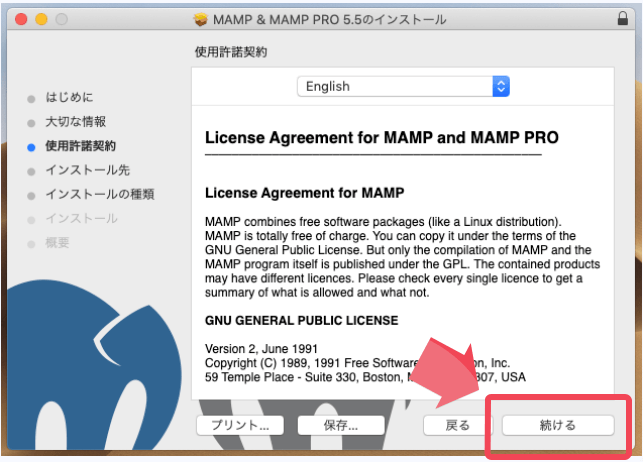Click the MAMP package icon in title
The image size is (643, 462).
[x=201, y=19]
